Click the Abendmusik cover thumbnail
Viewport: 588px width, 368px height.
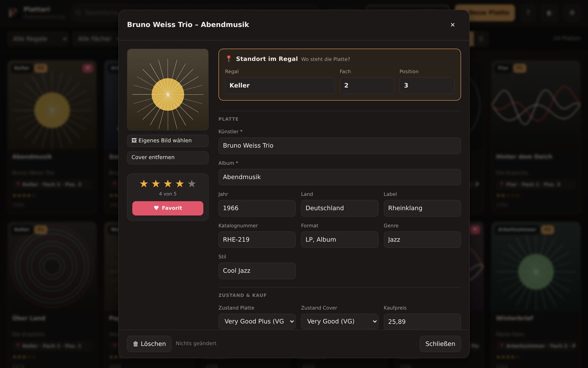(168, 89)
